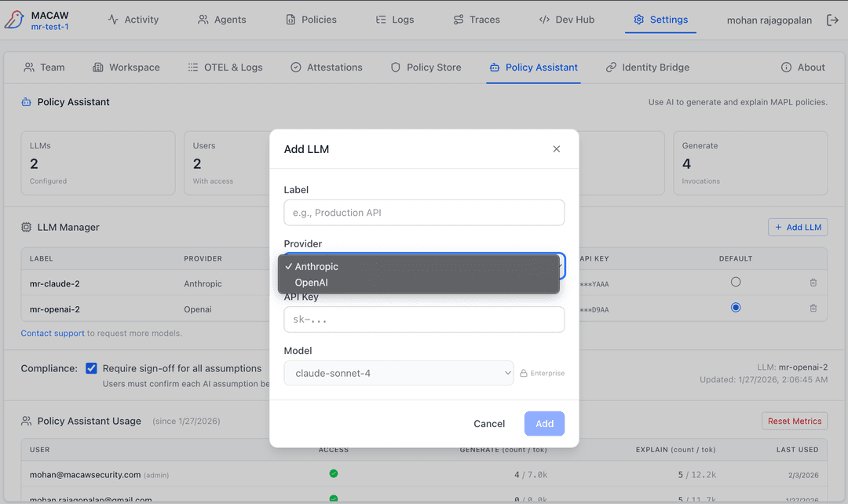Viewport: 848px width, 504px height.
Task: Close the Add LLM dialog with X
Action: 557,149
